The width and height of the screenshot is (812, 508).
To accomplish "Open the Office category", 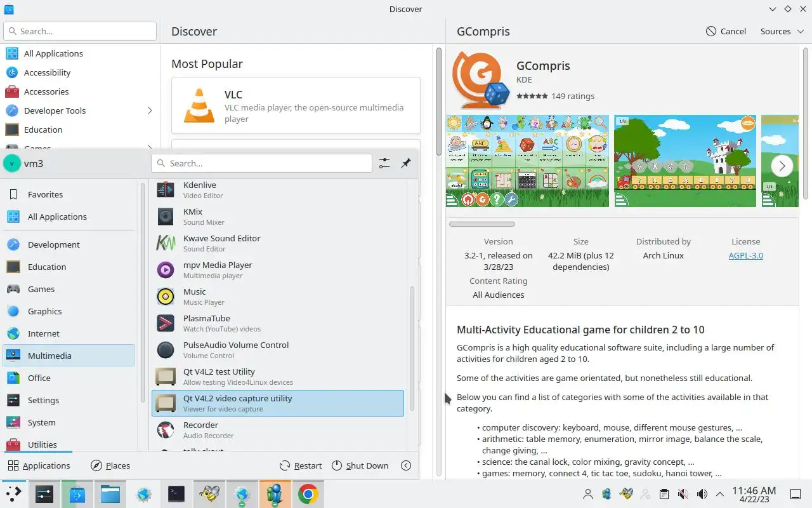I will [69, 378].
